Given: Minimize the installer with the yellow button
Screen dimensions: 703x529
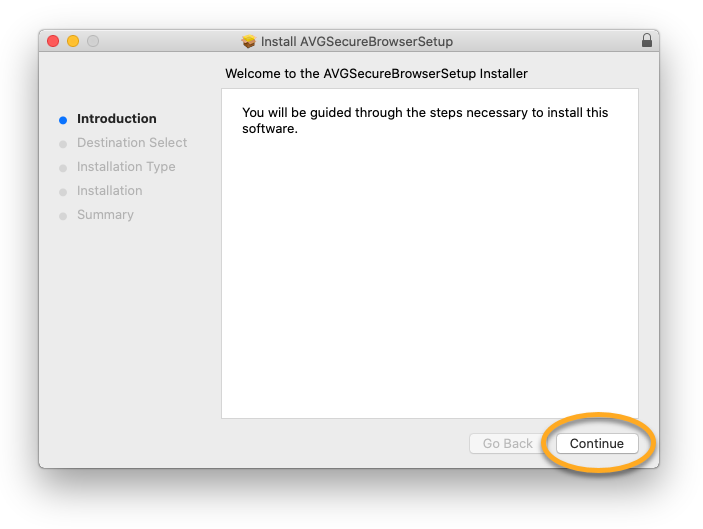Looking at the screenshot, I should click(73, 41).
